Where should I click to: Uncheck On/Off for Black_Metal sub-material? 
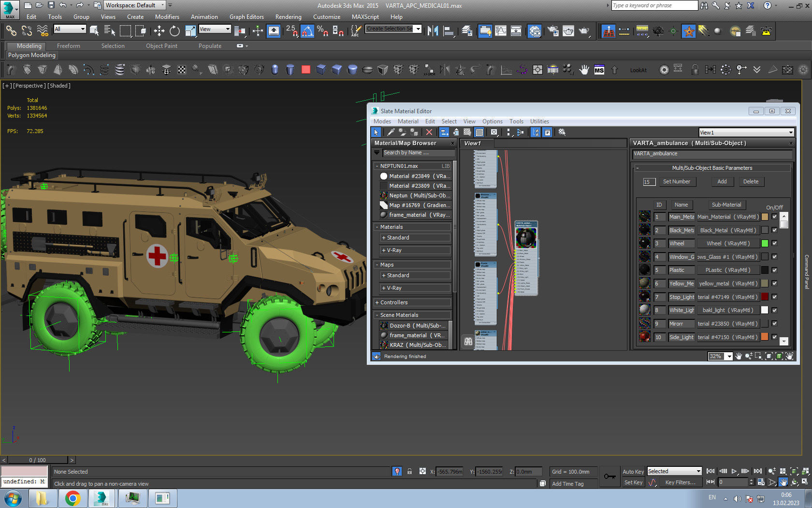(x=774, y=230)
